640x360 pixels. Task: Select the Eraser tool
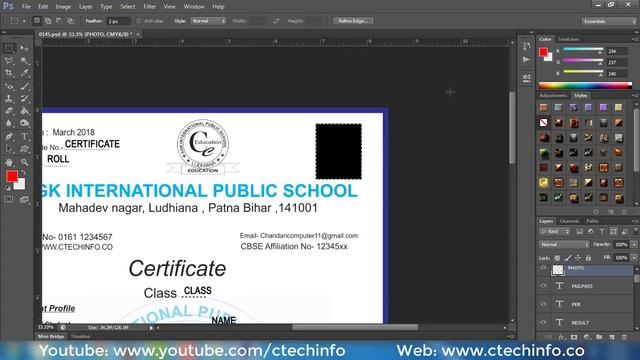pyautogui.click(x=9, y=111)
